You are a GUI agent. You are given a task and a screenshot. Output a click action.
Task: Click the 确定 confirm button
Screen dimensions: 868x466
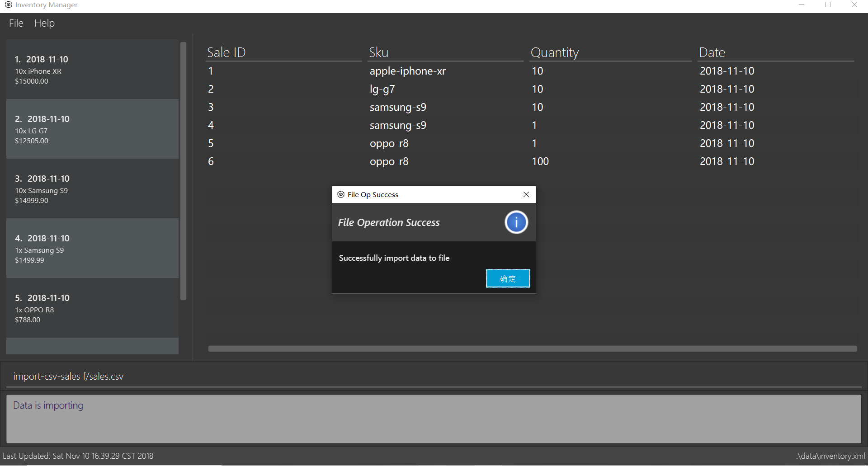point(508,278)
